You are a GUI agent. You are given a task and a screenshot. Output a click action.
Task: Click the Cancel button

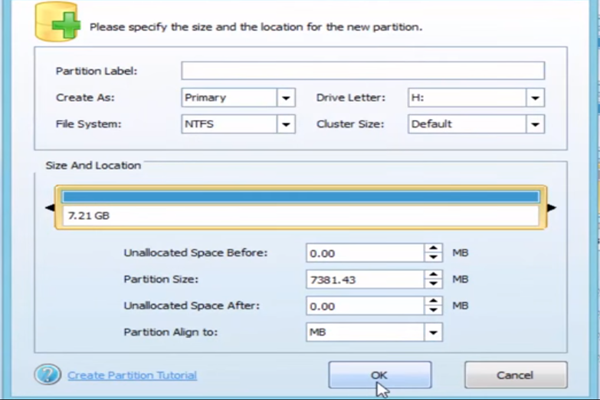pyautogui.click(x=516, y=375)
